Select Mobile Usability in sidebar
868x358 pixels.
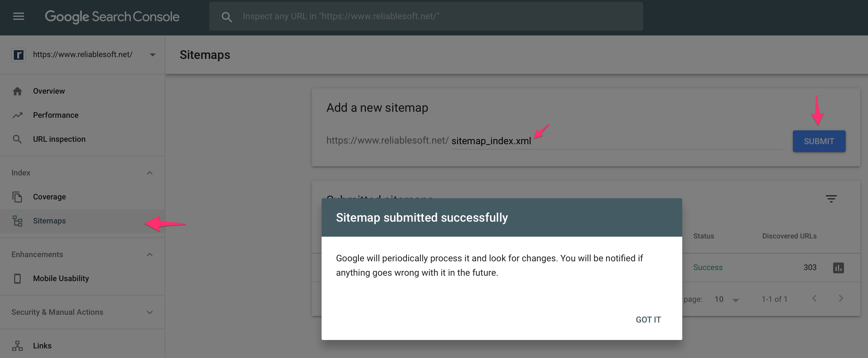(x=61, y=278)
